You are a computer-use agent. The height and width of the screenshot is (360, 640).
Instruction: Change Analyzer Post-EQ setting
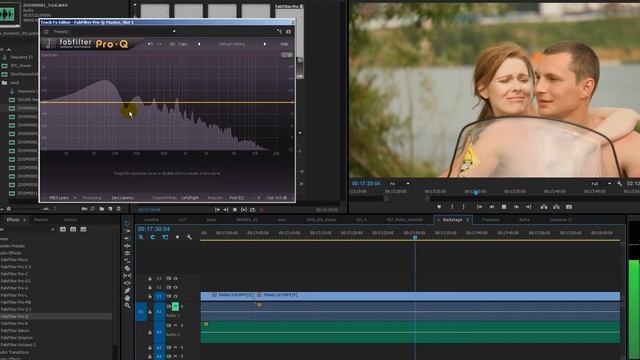(237, 198)
